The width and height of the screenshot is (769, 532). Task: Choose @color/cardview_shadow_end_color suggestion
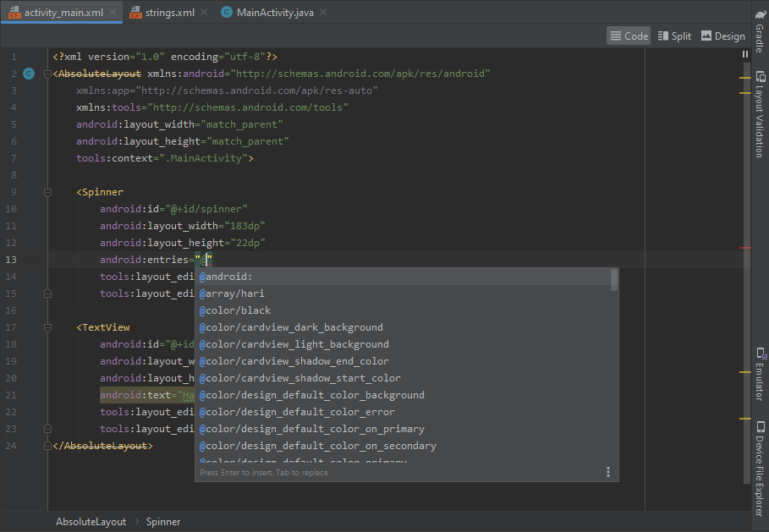404,361
